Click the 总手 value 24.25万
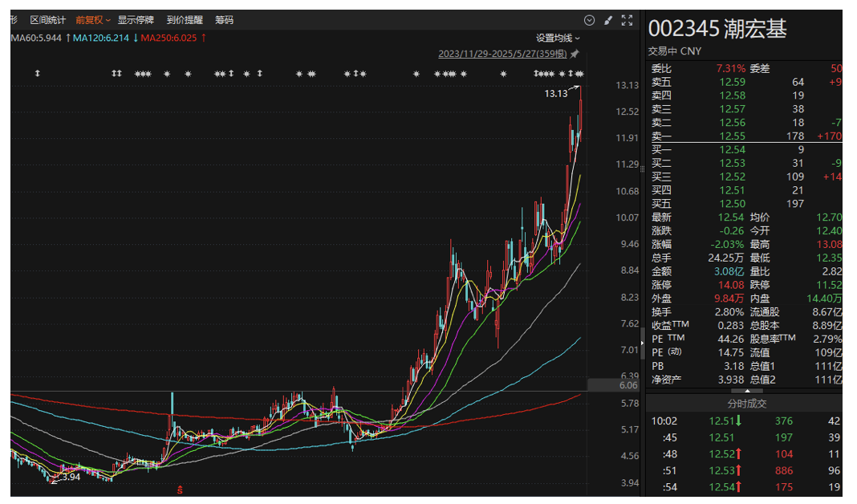 tap(726, 258)
